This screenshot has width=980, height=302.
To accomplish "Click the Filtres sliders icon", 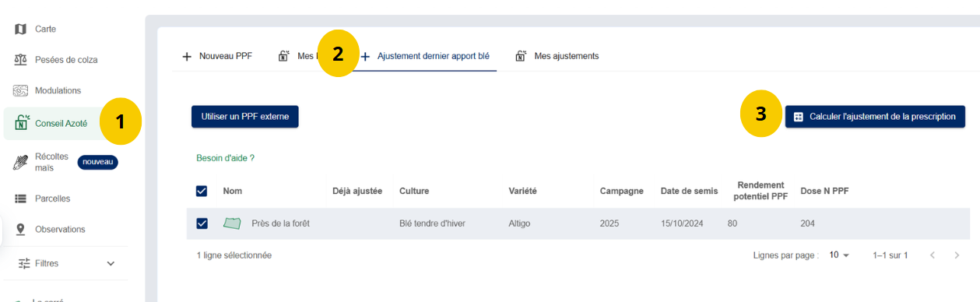I will tap(23, 263).
